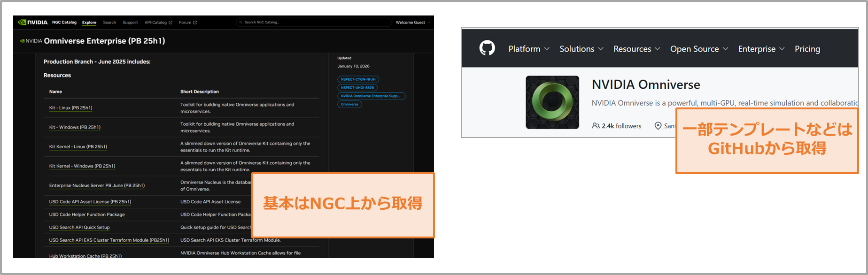
Task: Open the Pricing page link
Action: coord(807,49)
